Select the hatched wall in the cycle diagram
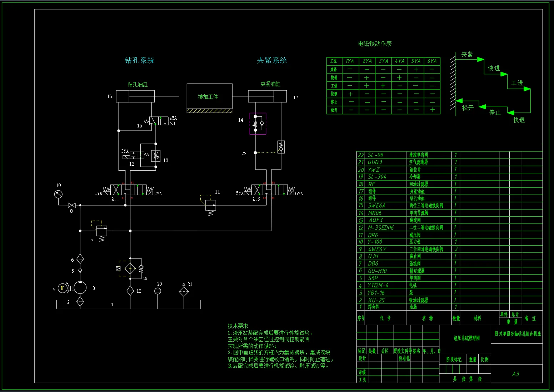The image size is (554, 392). point(453,84)
